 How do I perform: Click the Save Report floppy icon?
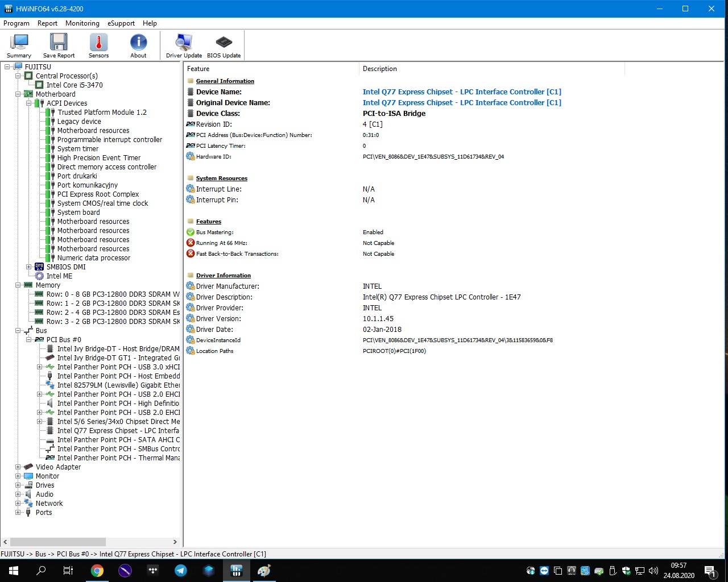(59, 45)
